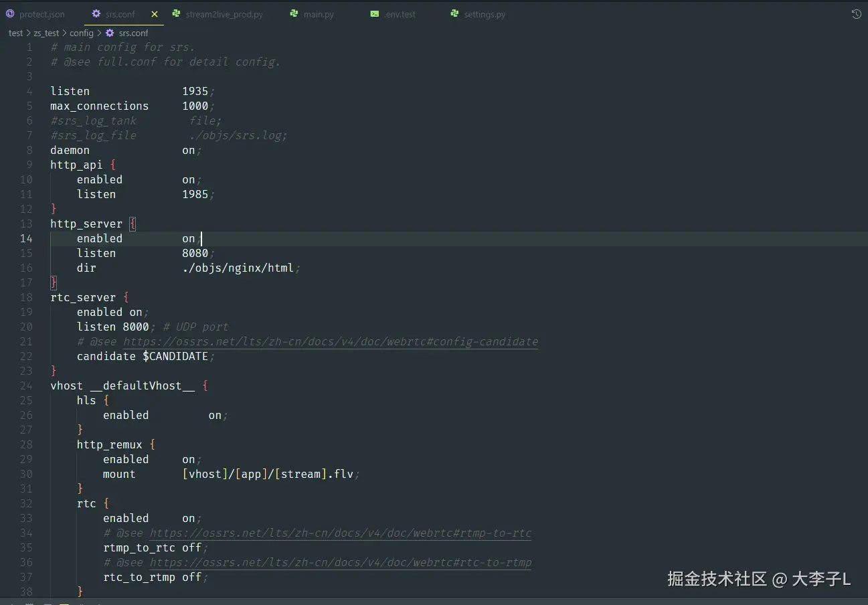Image resolution: width=868 pixels, height=605 pixels.
Task: Click the 'http_server' block name
Action: pos(86,224)
